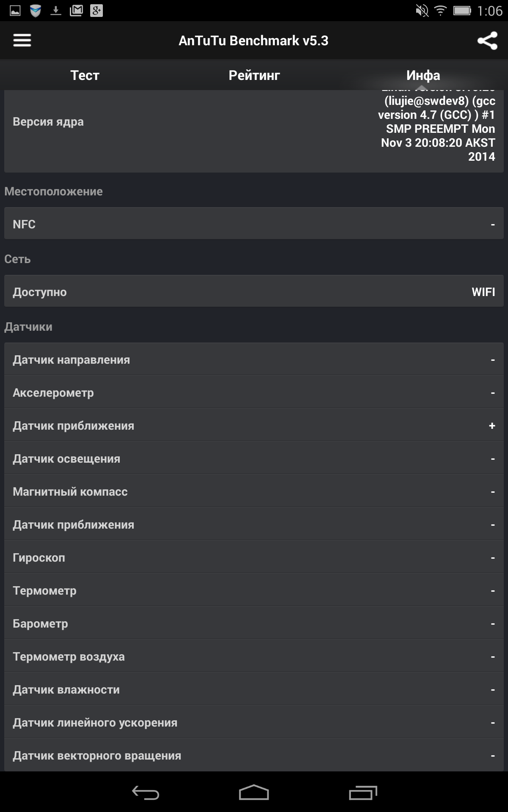Tap the Акселерометр sensor row
The width and height of the screenshot is (508, 812).
(x=254, y=392)
